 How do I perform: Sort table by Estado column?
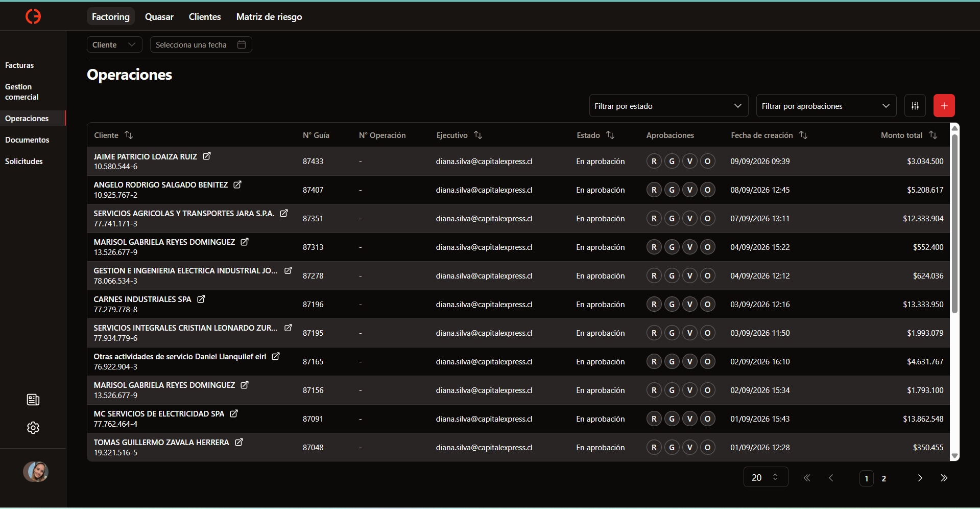point(610,135)
